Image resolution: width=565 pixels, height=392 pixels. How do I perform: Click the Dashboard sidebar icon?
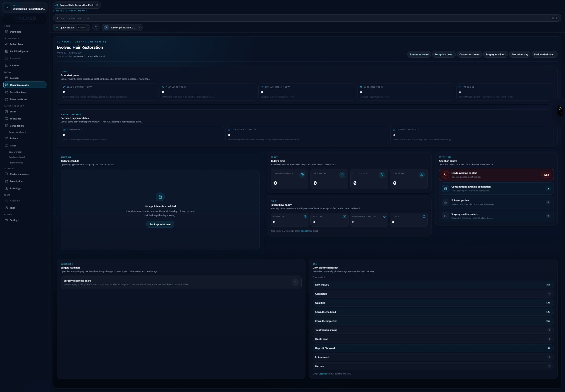pyautogui.click(x=7, y=32)
